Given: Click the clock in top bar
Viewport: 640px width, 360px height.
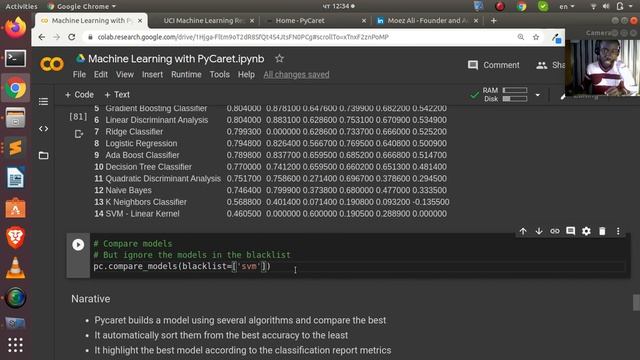Looking at the screenshot, I should 338,6.
